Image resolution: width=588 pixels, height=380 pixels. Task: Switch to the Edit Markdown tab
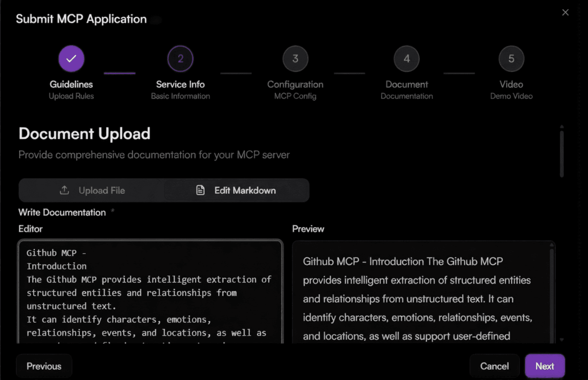tap(237, 190)
